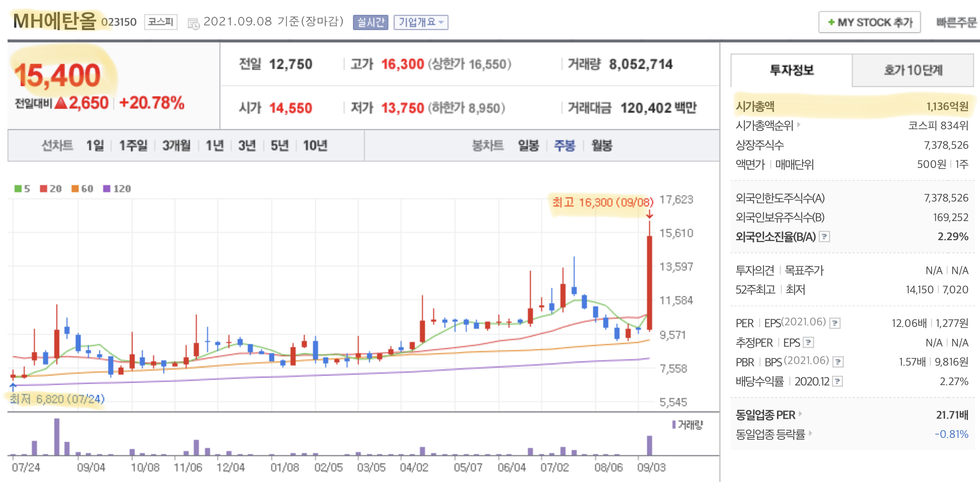The height and width of the screenshot is (482, 980).
Task: Select the 3개월 line chart period
Action: tap(176, 146)
